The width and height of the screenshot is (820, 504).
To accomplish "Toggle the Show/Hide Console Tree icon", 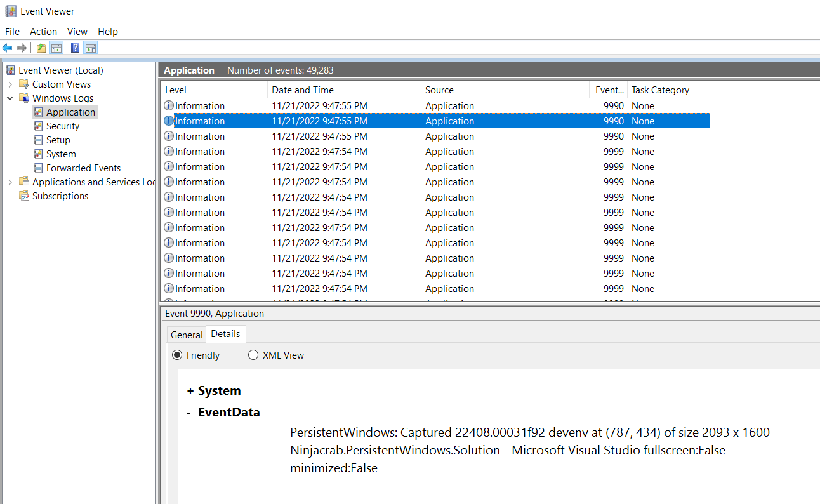I will tap(56, 47).
